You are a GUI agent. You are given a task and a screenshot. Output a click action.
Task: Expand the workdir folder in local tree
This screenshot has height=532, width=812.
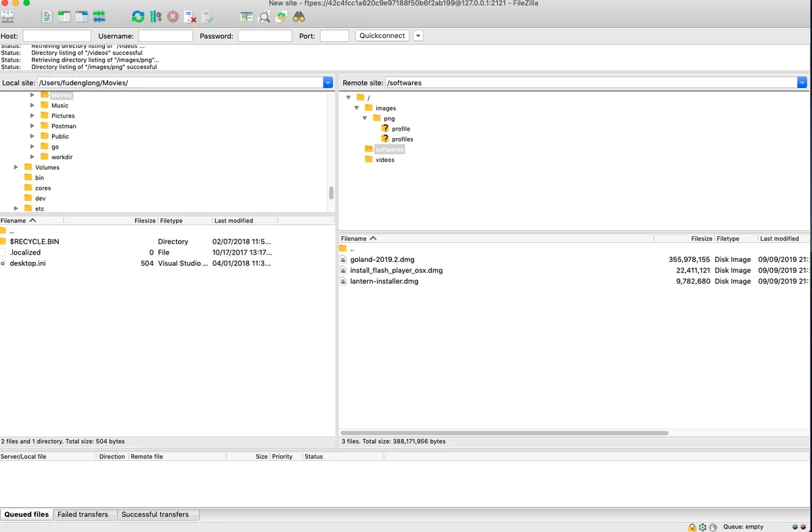coord(32,157)
